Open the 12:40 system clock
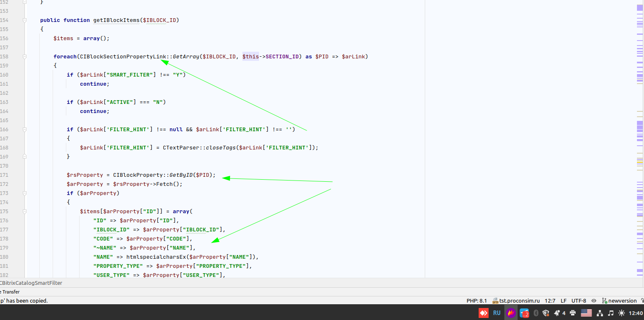The height and width of the screenshot is (320, 644). (x=636, y=313)
